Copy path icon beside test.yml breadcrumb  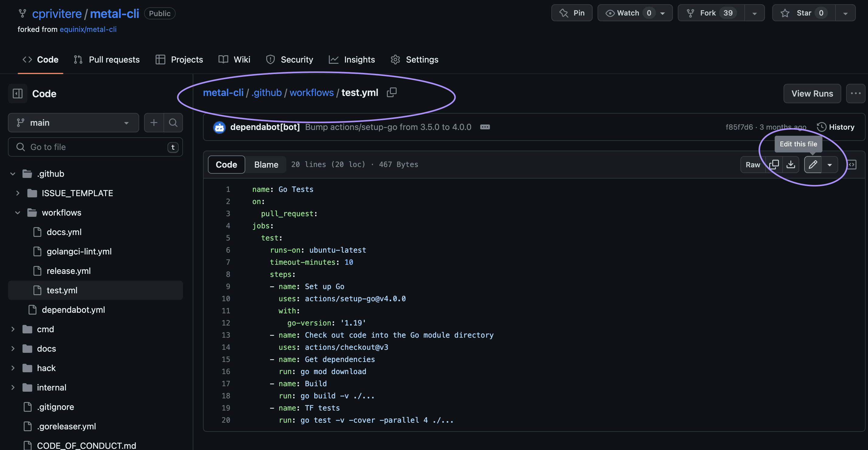click(x=391, y=93)
